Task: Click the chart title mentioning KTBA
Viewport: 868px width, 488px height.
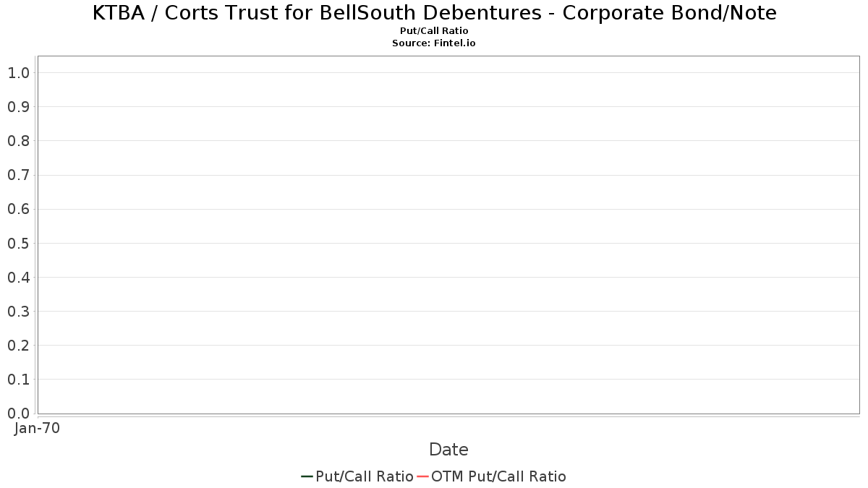Action: point(435,13)
